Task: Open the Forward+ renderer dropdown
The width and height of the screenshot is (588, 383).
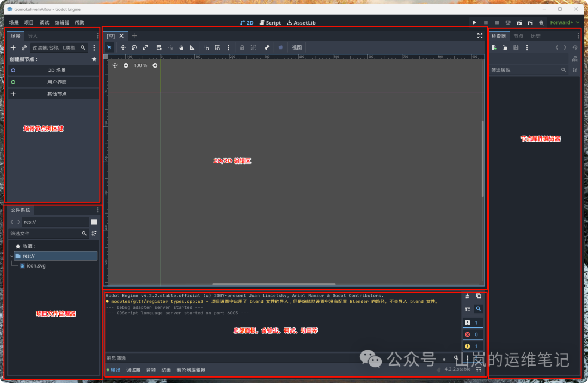Action: coord(564,23)
